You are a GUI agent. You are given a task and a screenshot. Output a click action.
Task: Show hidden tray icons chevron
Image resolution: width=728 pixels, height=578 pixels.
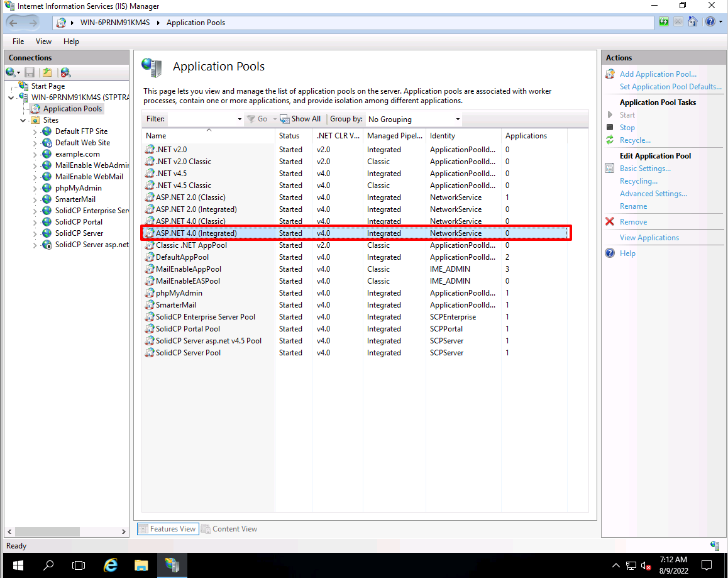[615, 565]
